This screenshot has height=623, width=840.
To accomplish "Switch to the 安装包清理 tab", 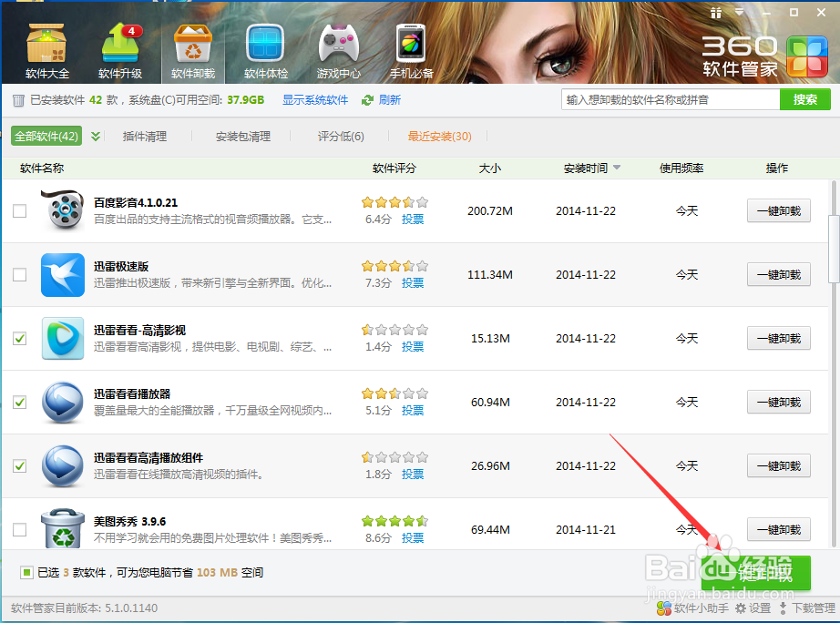I will click(243, 137).
